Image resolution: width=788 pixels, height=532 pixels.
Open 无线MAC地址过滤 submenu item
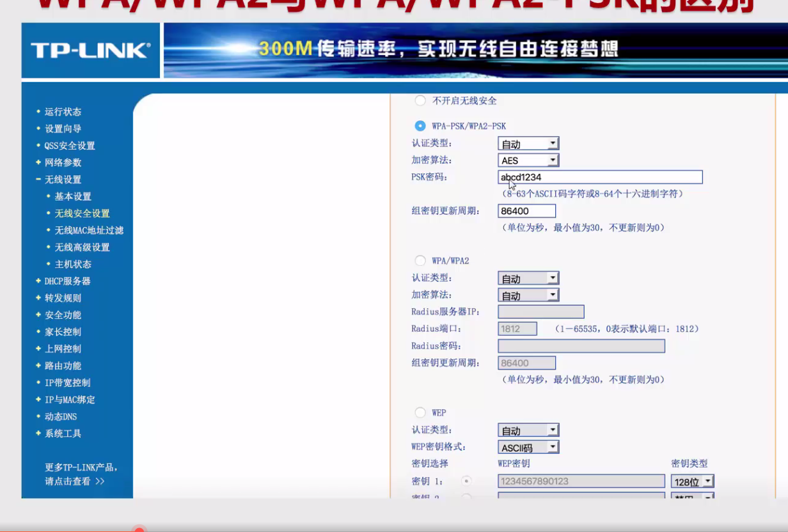[x=88, y=230]
